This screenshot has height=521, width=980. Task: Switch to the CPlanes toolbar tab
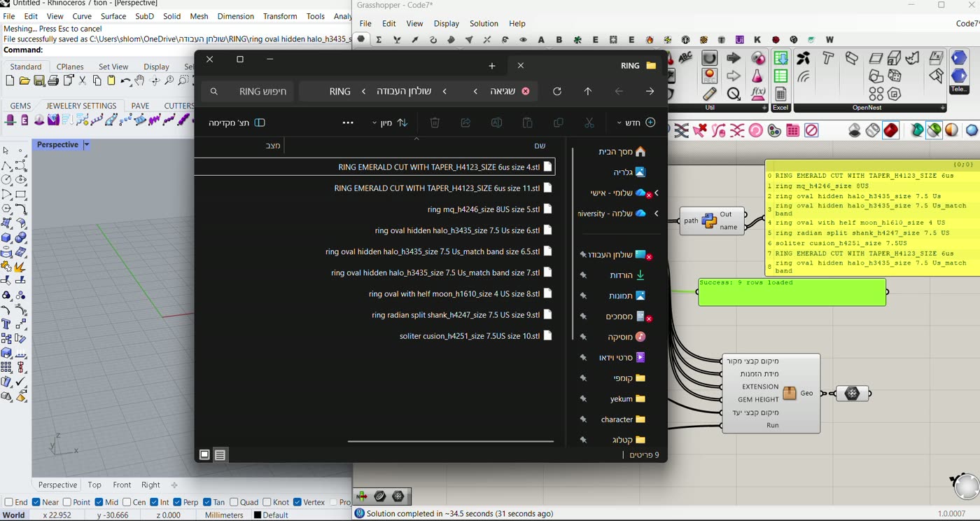[x=70, y=67]
